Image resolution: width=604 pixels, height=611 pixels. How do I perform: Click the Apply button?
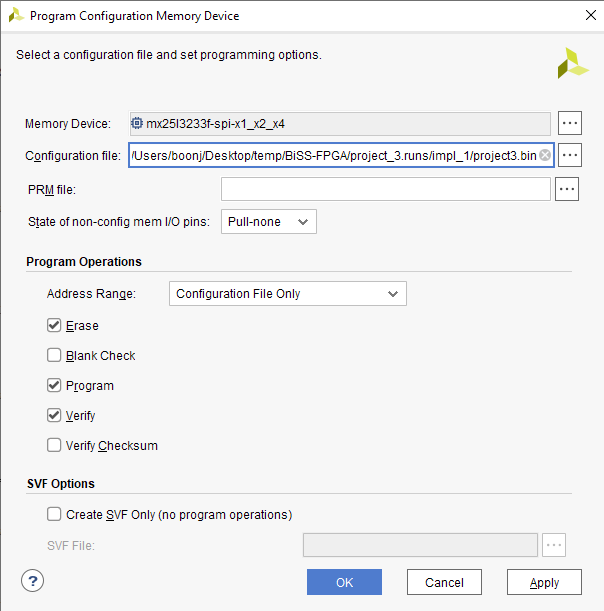pos(544,582)
